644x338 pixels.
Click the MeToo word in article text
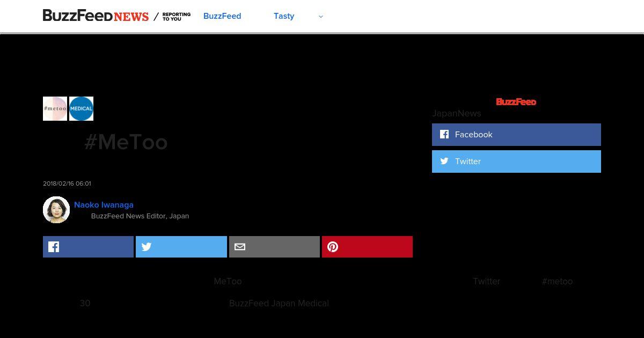click(x=228, y=281)
